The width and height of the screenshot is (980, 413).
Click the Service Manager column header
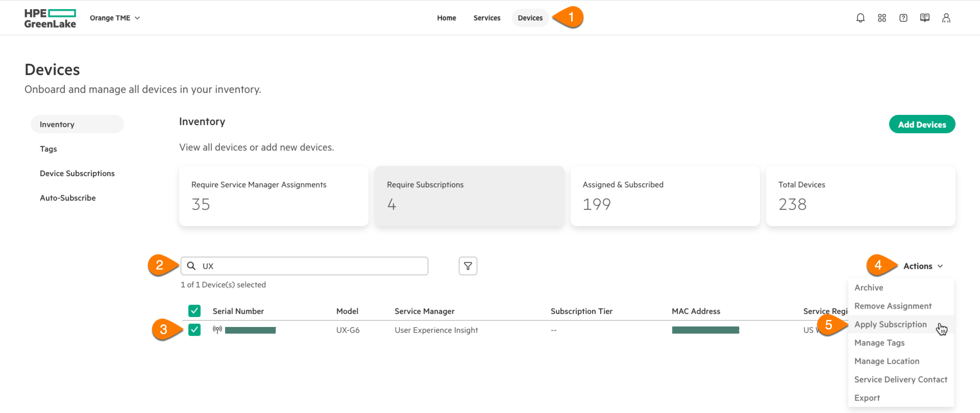[x=424, y=311]
